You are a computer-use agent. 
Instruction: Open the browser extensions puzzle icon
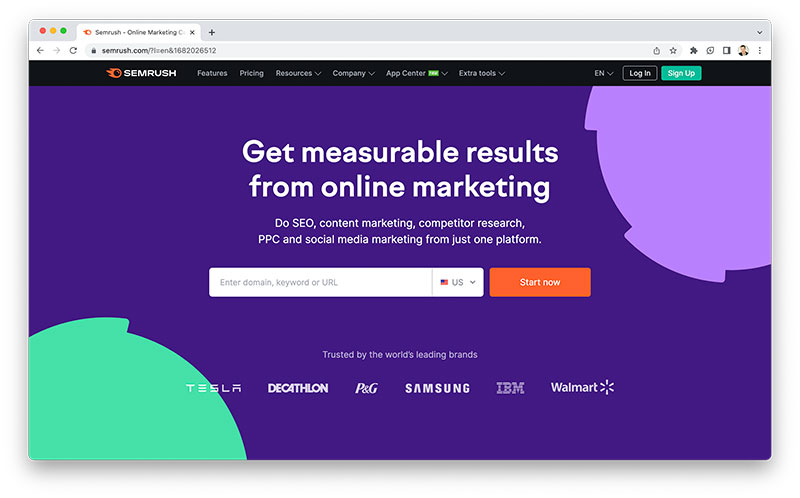coord(693,51)
